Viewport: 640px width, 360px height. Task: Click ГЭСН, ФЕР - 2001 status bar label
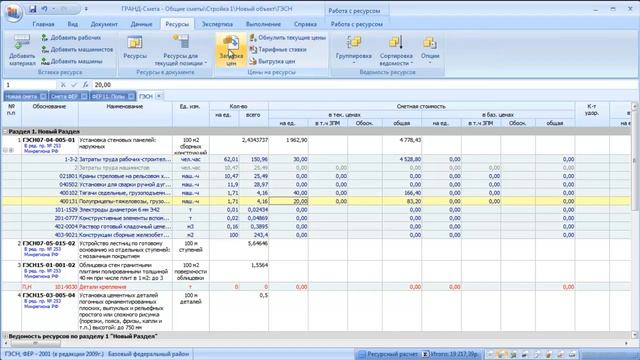[x=54, y=354]
